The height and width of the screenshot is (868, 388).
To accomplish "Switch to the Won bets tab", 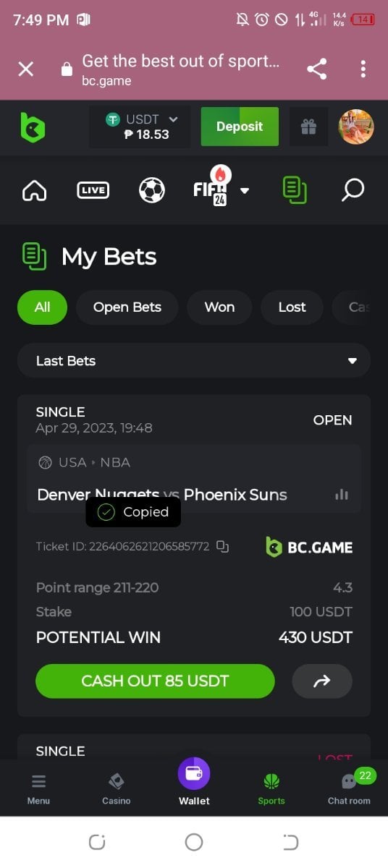I will (x=219, y=307).
